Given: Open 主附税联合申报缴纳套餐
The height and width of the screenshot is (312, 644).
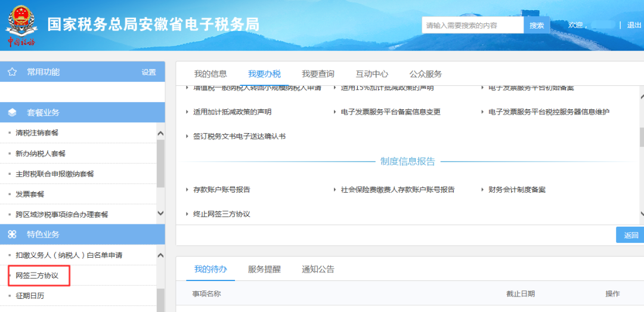Looking at the screenshot, I should point(55,174).
